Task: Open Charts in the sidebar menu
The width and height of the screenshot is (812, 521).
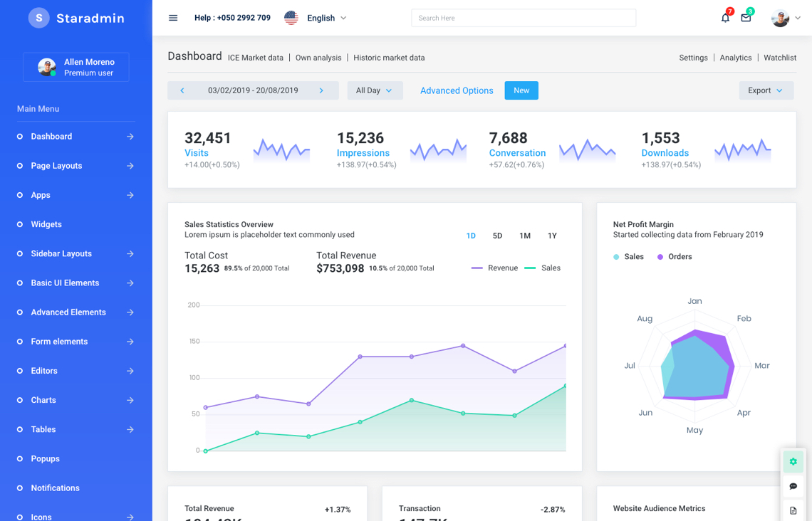Action: pos(43,400)
